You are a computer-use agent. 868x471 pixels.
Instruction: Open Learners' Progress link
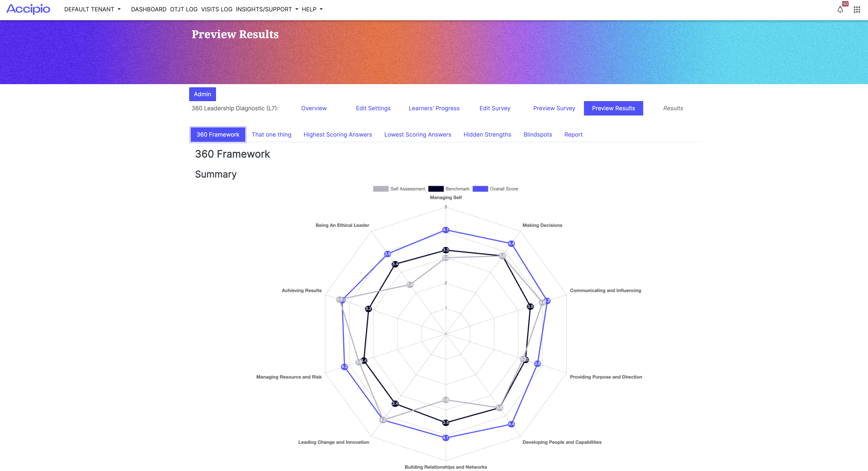tap(434, 108)
